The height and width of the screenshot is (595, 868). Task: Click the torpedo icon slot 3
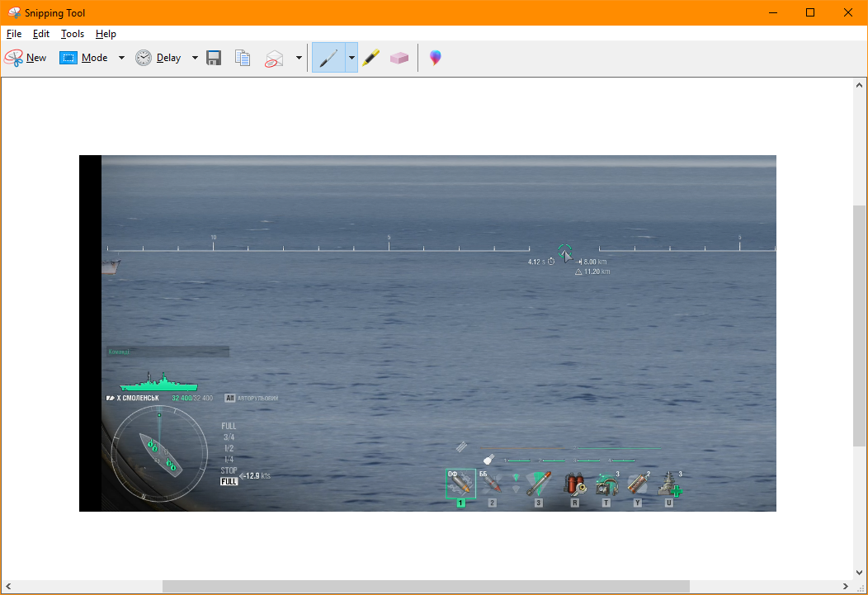pyautogui.click(x=538, y=484)
